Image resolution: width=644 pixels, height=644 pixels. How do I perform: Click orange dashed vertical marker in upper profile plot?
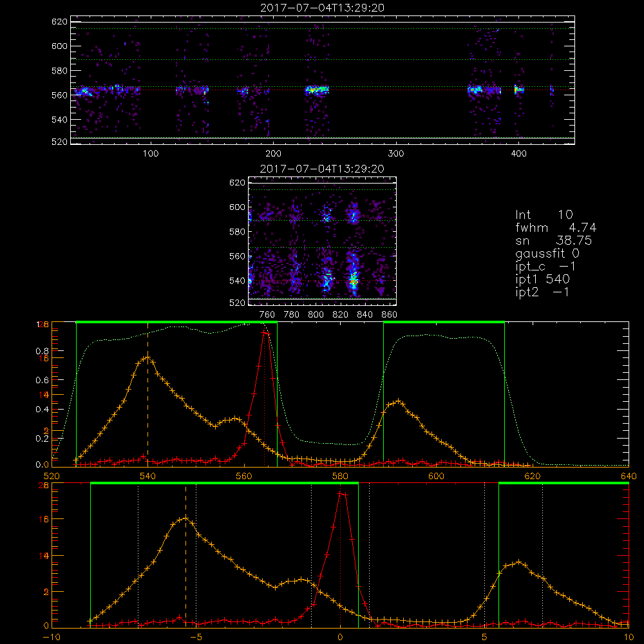click(x=148, y=394)
